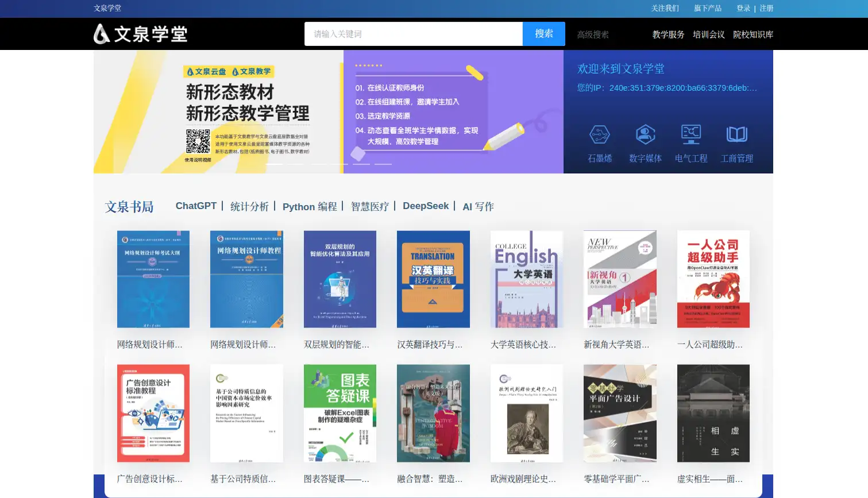
Task: Open the College English 大学英语 book cover
Action: click(527, 279)
